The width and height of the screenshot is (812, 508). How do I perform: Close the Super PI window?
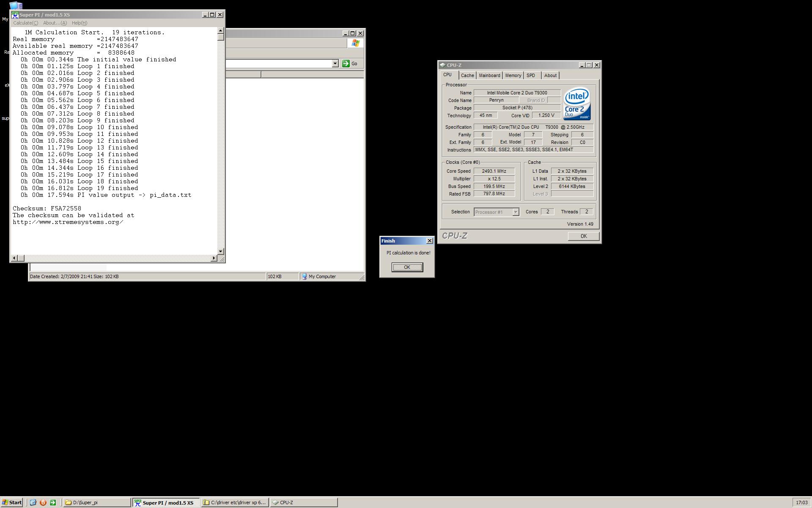220,15
